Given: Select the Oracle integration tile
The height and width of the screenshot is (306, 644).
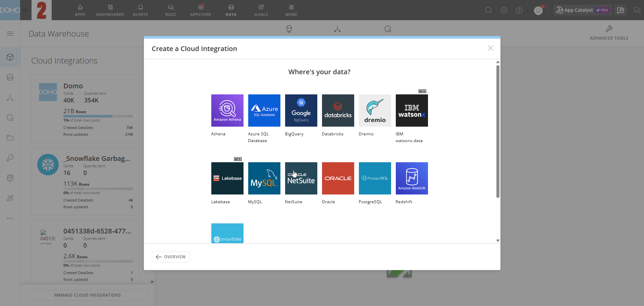Looking at the screenshot, I should [338, 178].
